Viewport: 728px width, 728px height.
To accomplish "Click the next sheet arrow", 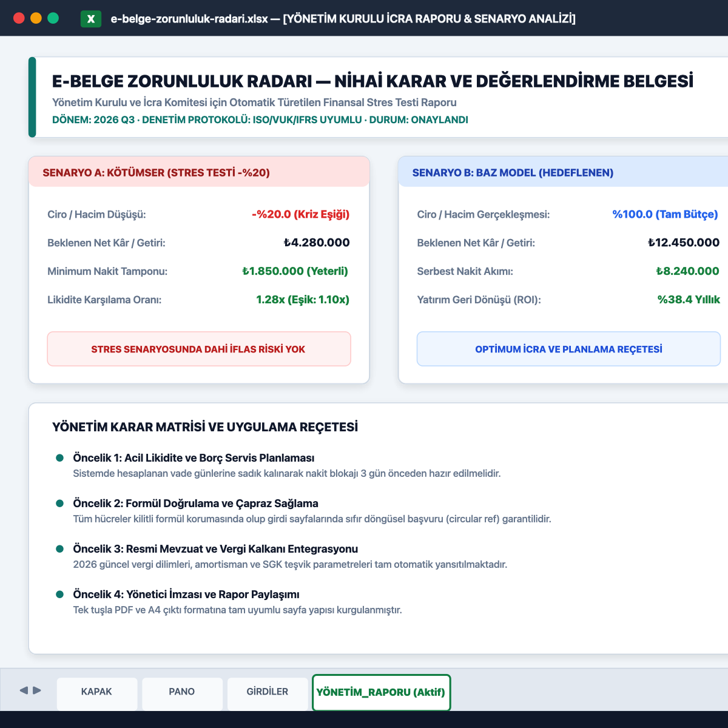I will pos(37,690).
